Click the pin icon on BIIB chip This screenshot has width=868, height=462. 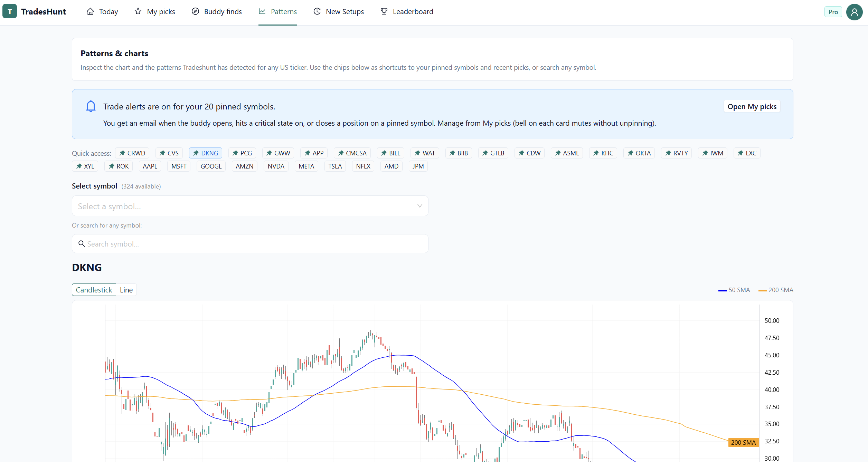click(452, 153)
